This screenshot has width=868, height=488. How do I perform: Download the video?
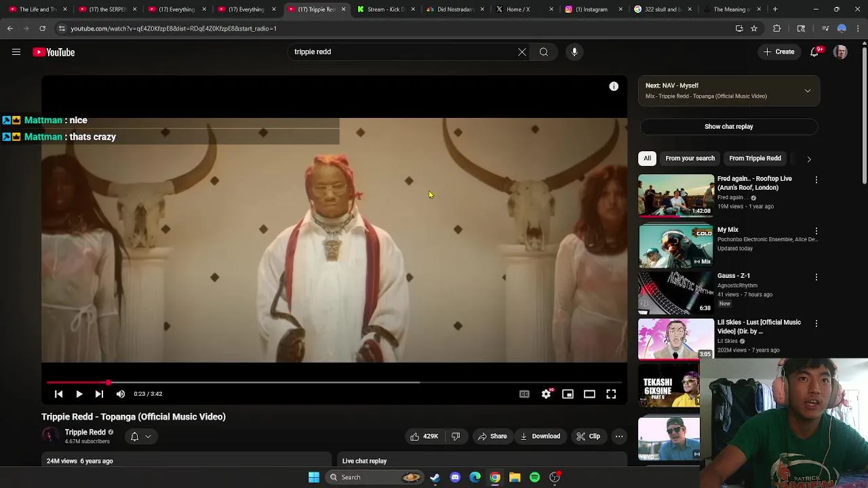click(540, 436)
